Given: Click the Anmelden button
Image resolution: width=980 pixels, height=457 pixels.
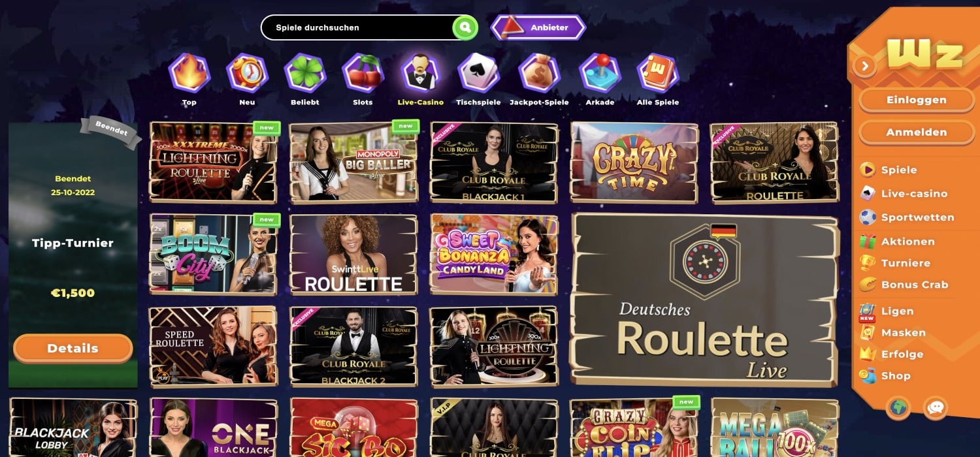Looking at the screenshot, I should pyautogui.click(x=916, y=132).
